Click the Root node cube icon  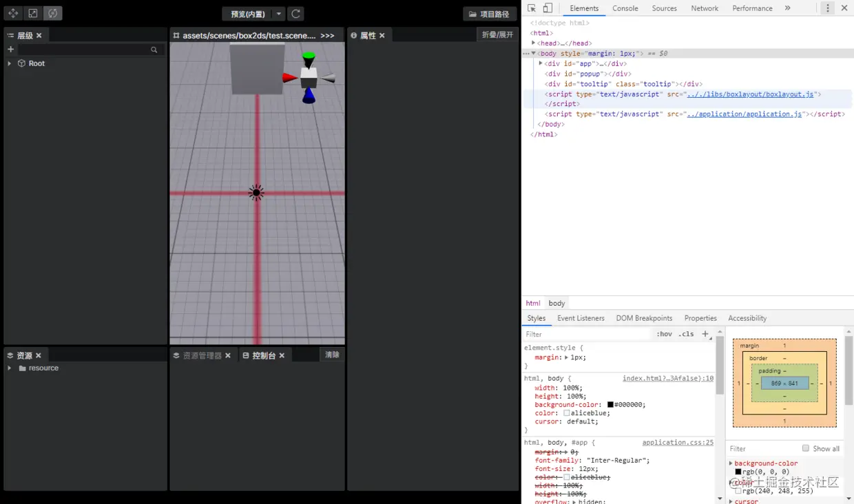tap(22, 63)
